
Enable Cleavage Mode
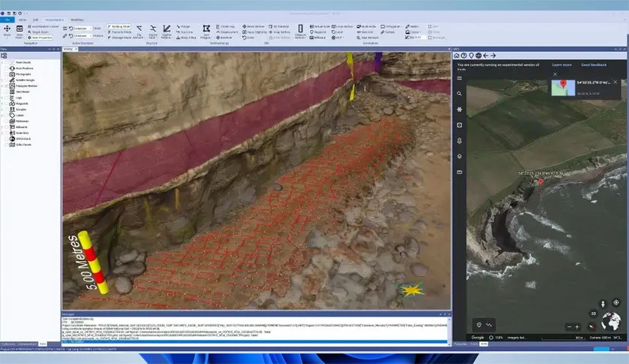[120, 38]
